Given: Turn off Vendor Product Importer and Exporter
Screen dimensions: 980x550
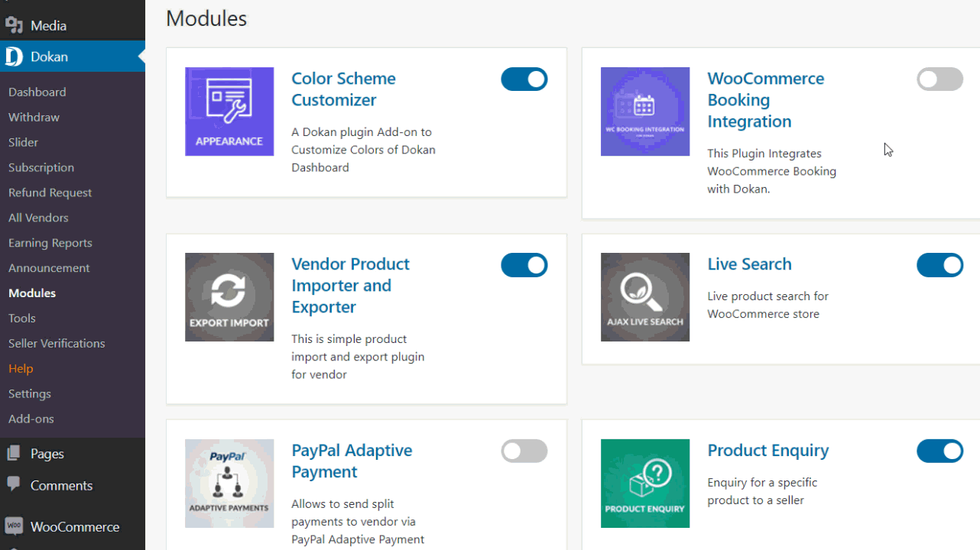Looking at the screenshot, I should pos(524,265).
